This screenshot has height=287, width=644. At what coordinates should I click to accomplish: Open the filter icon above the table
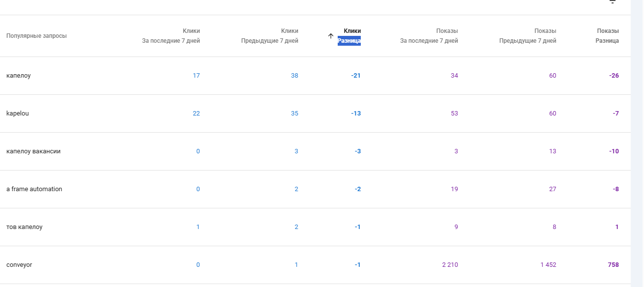point(613,2)
